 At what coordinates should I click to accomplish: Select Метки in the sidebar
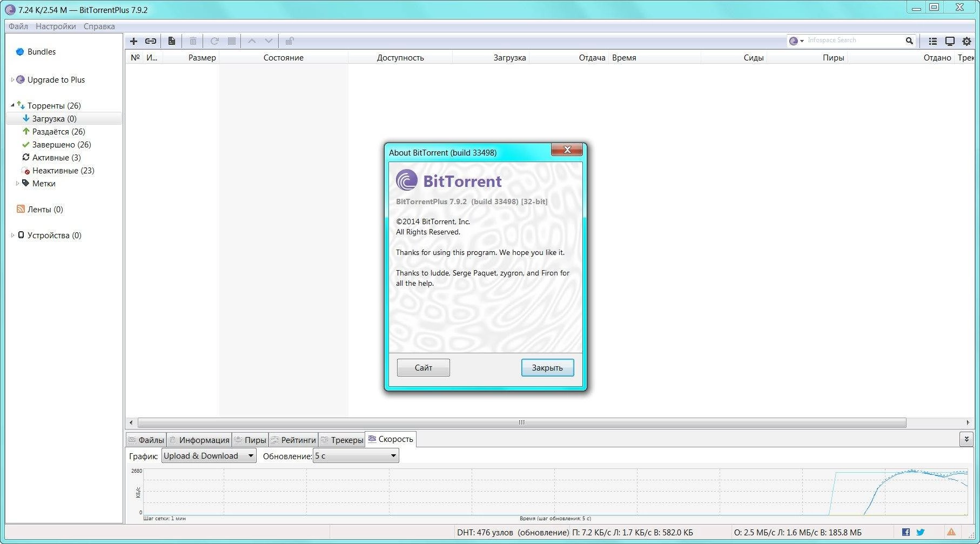[44, 184]
